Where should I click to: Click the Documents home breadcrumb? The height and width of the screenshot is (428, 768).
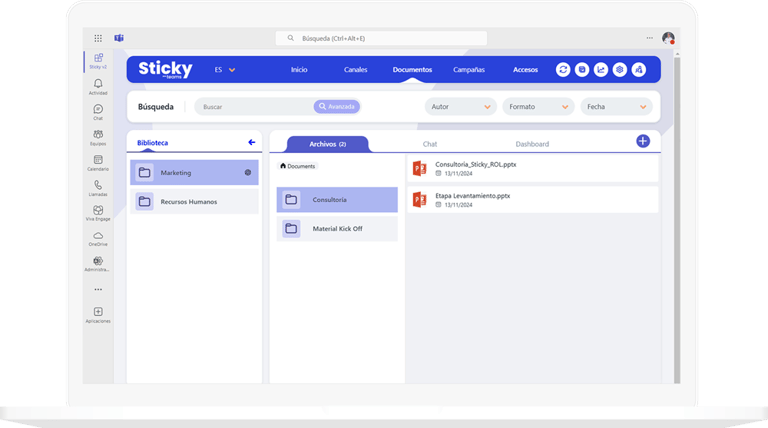click(x=298, y=166)
